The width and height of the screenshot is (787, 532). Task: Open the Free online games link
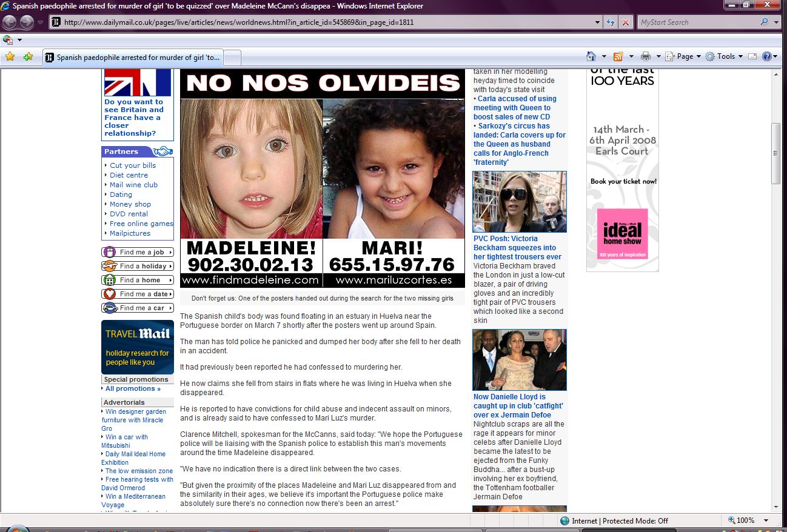coord(141,224)
